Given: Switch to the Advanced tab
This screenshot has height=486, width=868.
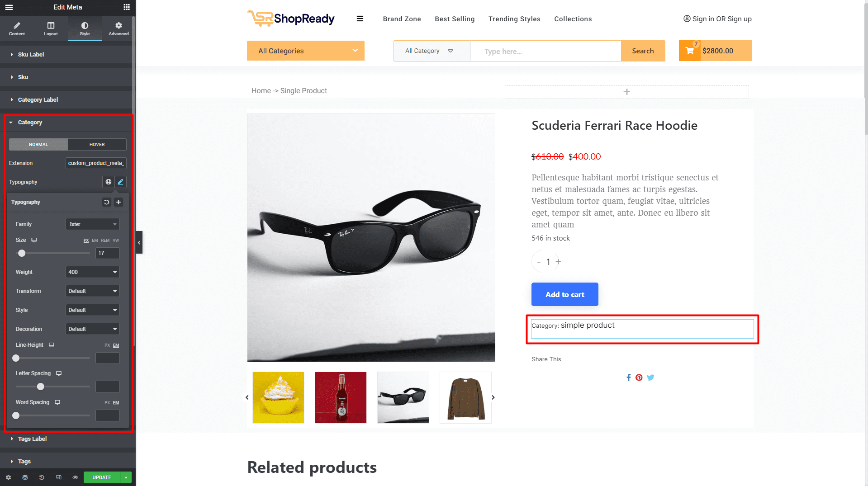Looking at the screenshot, I should [x=119, y=28].
